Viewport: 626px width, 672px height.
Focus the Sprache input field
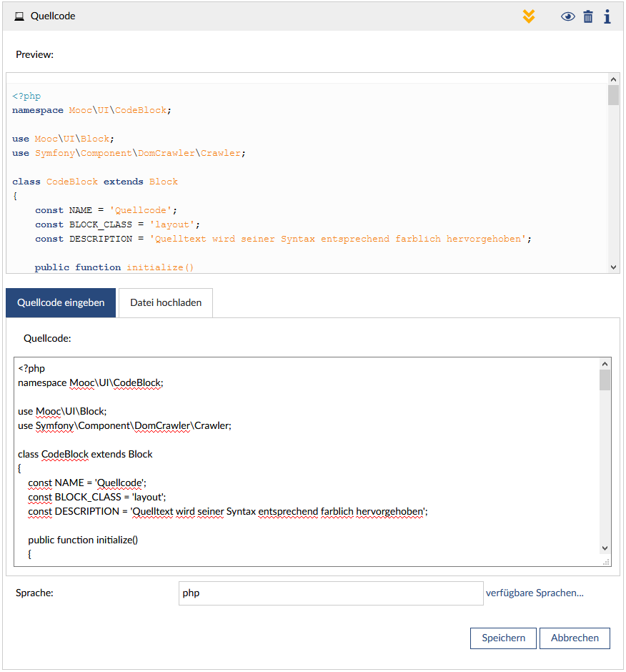[x=331, y=593]
